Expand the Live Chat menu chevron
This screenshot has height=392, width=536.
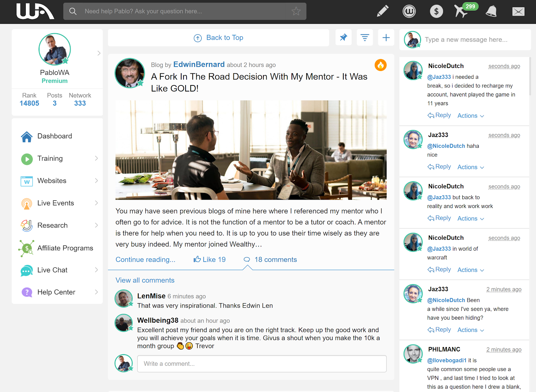[x=96, y=270]
